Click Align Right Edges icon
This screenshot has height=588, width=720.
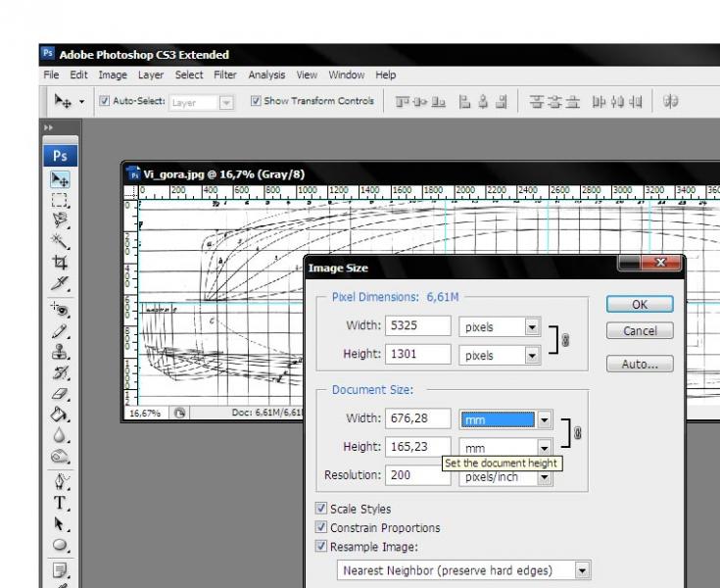click(x=501, y=102)
